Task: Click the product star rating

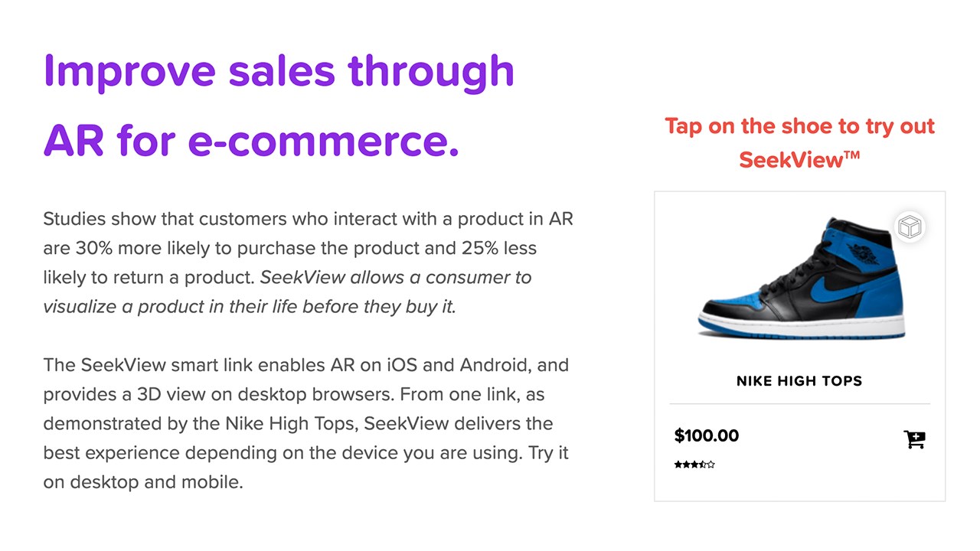Action: coord(694,465)
